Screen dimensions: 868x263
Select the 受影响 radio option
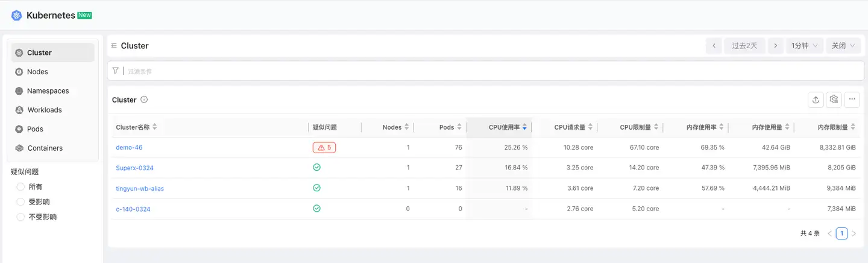(x=21, y=202)
